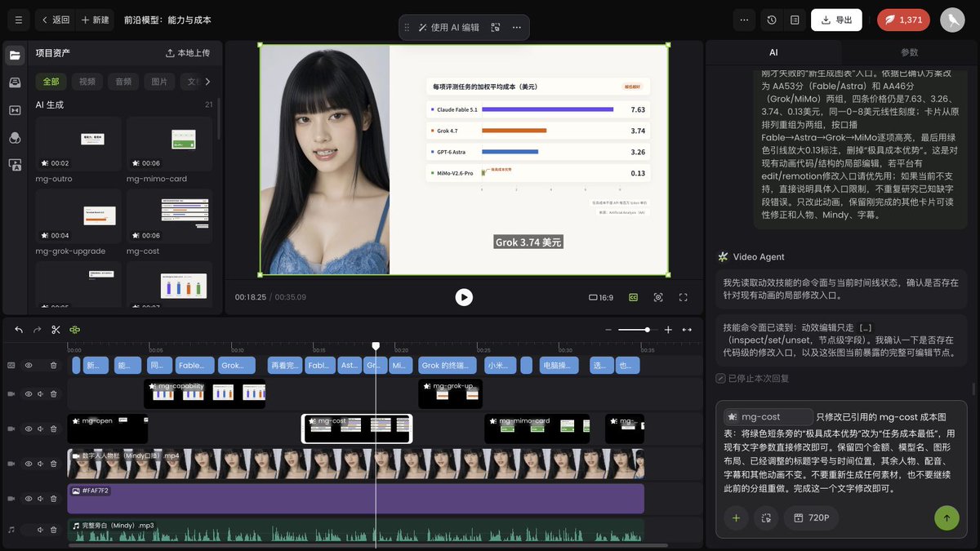Click the 返回 back button
980x551 pixels.
56,20
